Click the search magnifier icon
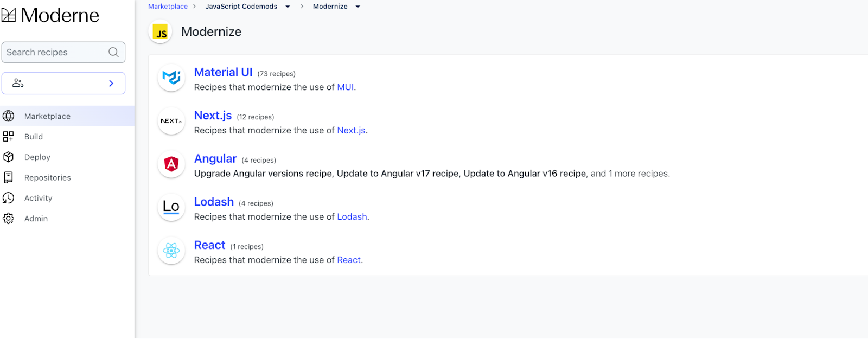Image resolution: width=868 pixels, height=339 pixels. pyautogui.click(x=113, y=52)
